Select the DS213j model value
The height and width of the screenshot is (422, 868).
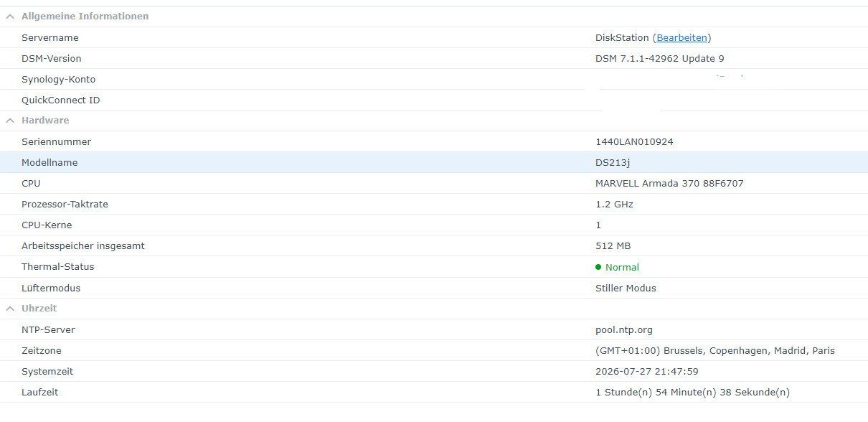click(x=613, y=163)
